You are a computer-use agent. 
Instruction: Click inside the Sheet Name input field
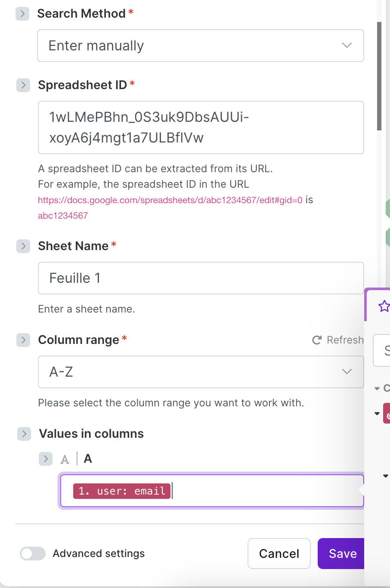[x=201, y=278]
